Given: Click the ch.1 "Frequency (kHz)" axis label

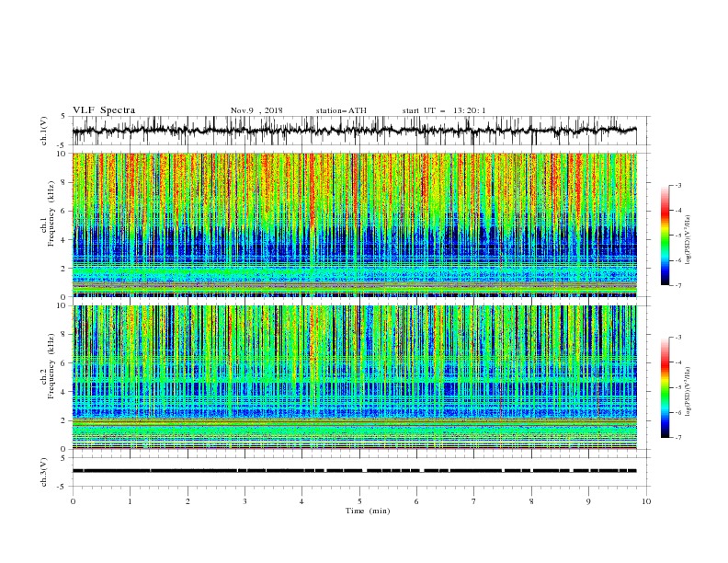Looking at the screenshot, I should tap(51, 213).
